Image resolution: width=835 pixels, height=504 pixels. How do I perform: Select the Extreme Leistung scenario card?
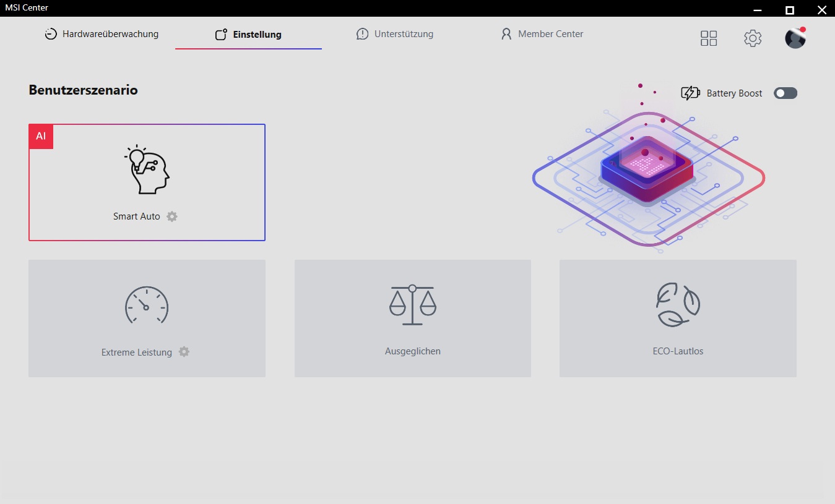(147, 318)
